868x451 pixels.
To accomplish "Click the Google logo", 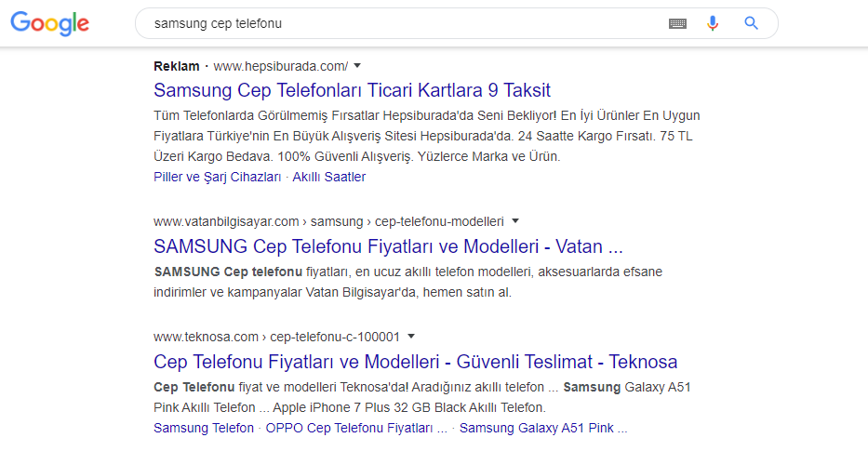I will click(50, 23).
